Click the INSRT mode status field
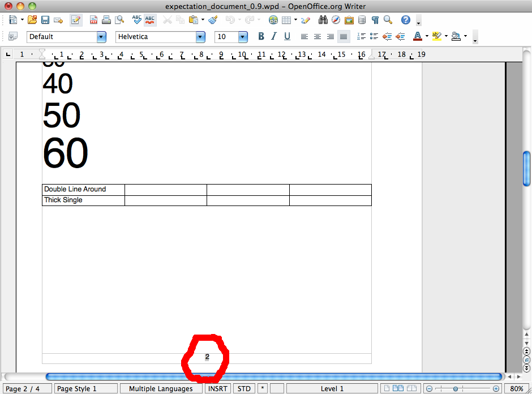Screen dimensions: 532x394 [218, 389]
